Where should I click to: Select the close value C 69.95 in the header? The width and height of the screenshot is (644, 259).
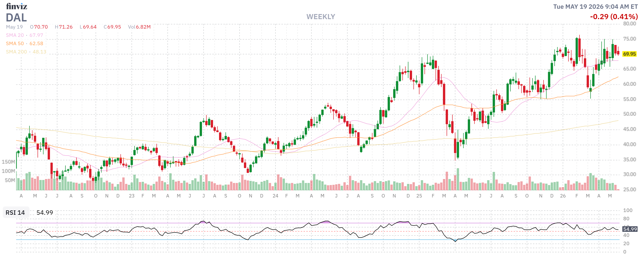(112, 27)
